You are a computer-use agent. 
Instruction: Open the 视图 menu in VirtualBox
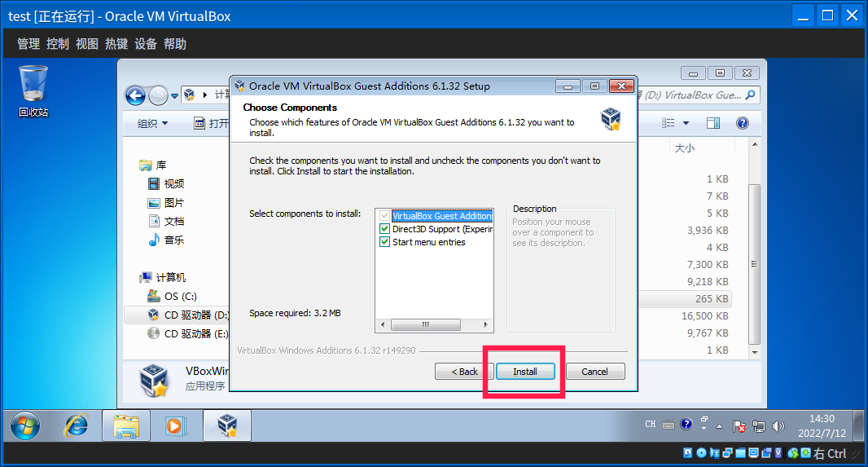[x=87, y=44]
